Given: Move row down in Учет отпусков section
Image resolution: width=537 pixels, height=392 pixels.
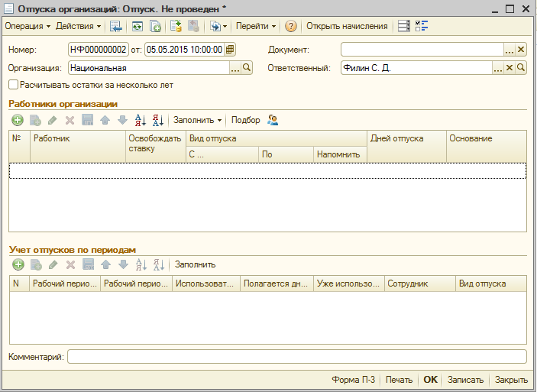Looking at the screenshot, I should click(123, 264).
